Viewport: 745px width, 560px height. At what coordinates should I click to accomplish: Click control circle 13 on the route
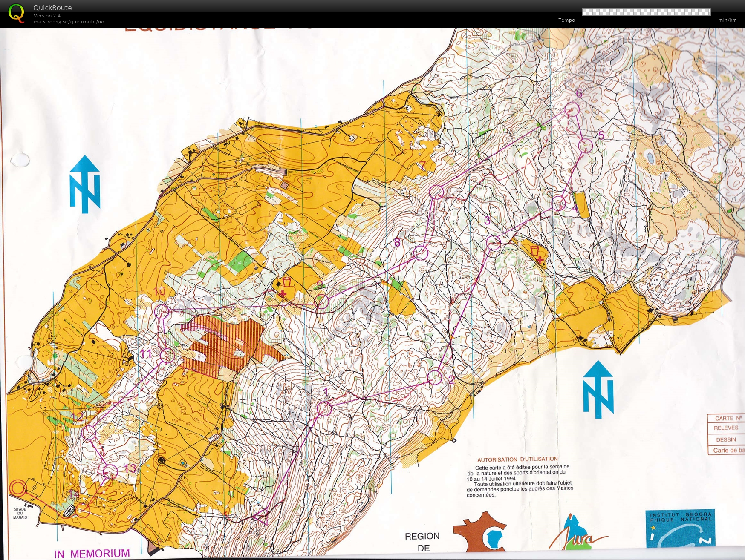coord(110,471)
